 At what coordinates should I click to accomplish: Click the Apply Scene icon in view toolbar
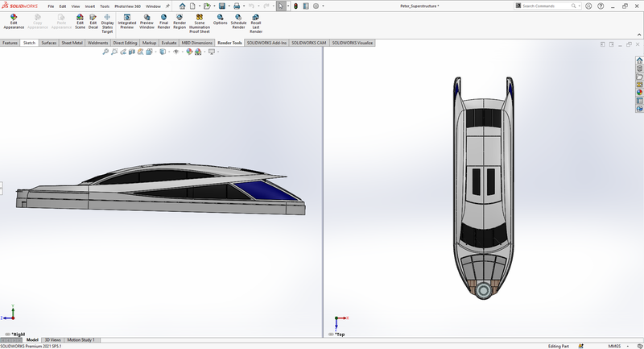coord(198,52)
